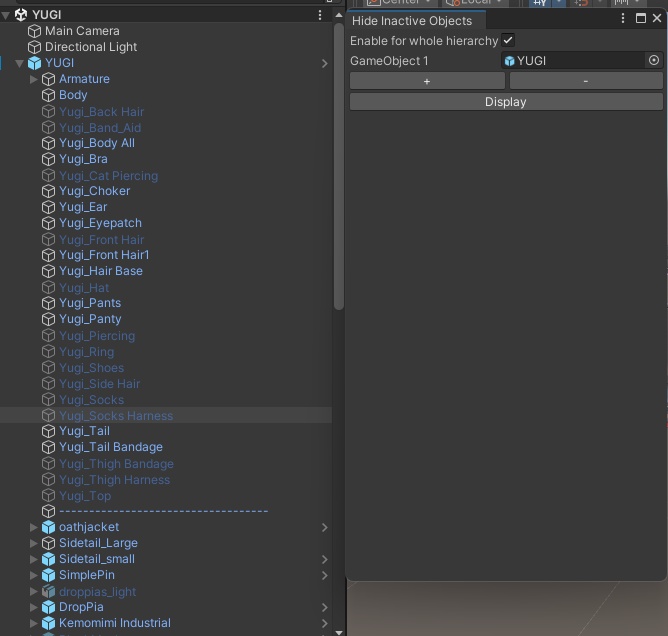
Task: Click the cube icon of Yugi_Hat
Action: tap(48, 288)
